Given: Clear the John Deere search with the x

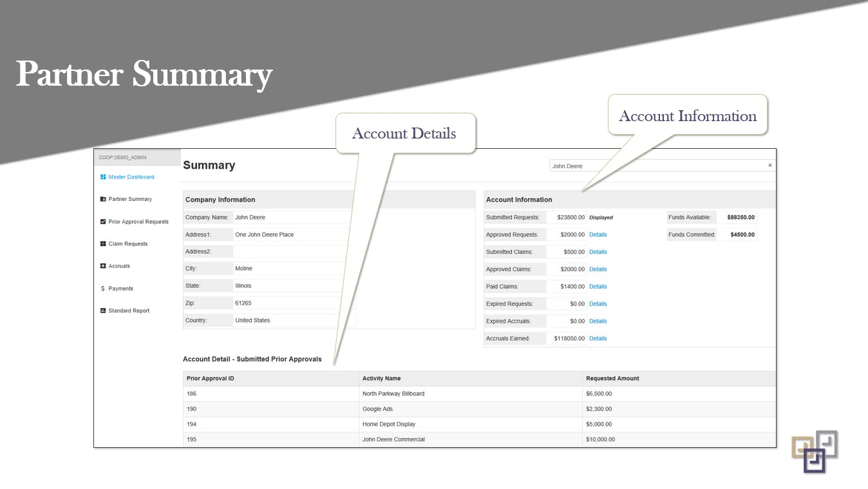Looking at the screenshot, I should coord(769,165).
